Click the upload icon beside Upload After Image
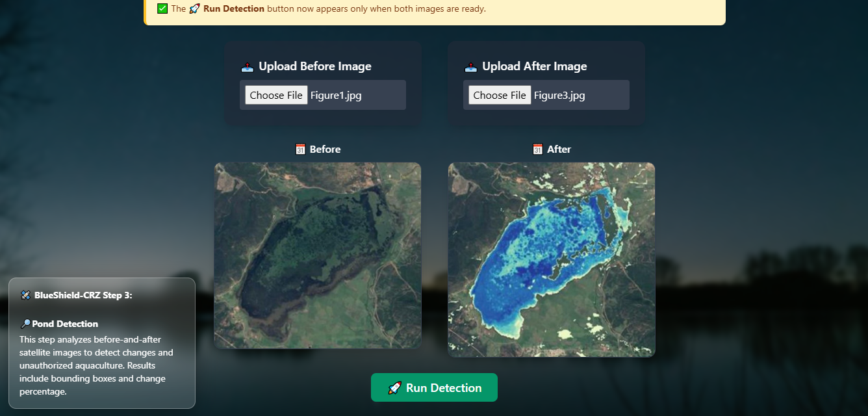Screen dimensions: 868x416 pos(470,67)
